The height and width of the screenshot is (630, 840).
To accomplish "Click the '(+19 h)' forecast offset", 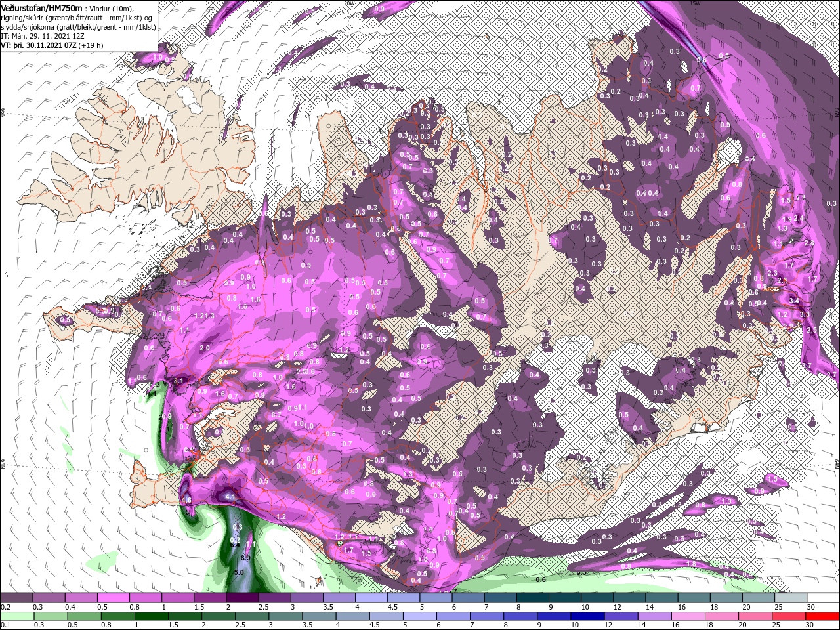I will click(x=91, y=45).
